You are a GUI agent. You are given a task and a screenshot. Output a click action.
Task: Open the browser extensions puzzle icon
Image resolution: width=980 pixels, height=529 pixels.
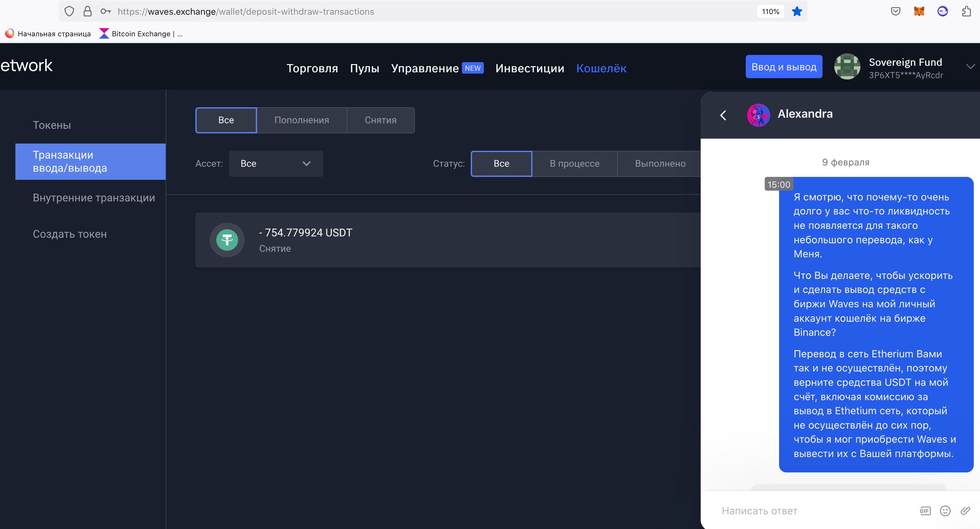point(966,11)
